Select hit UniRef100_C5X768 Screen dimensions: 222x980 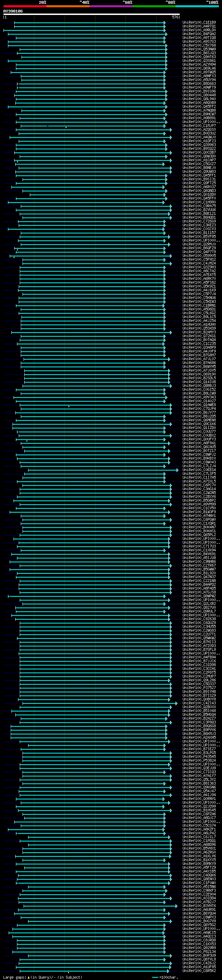(199, 45)
